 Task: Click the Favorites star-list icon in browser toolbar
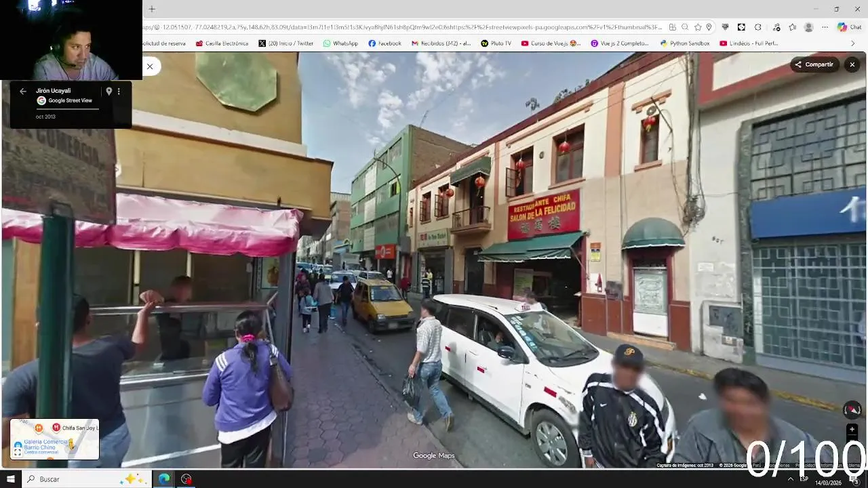click(793, 27)
